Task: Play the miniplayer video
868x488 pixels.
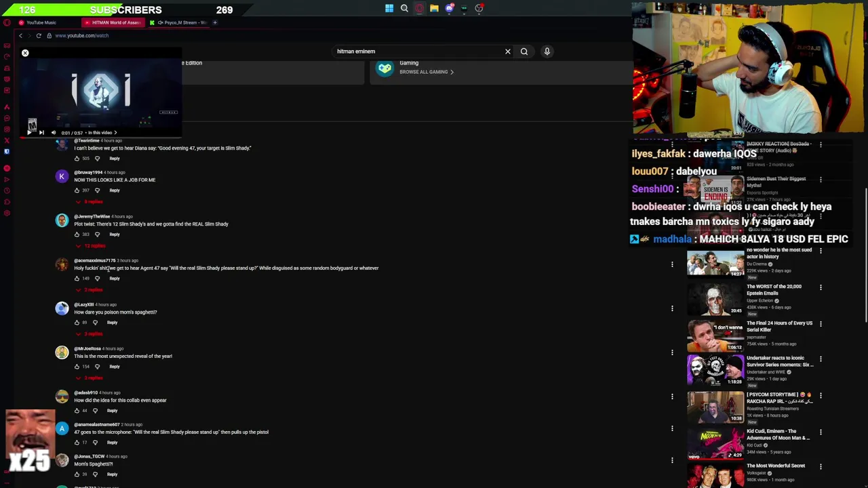Action: click(x=30, y=133)
